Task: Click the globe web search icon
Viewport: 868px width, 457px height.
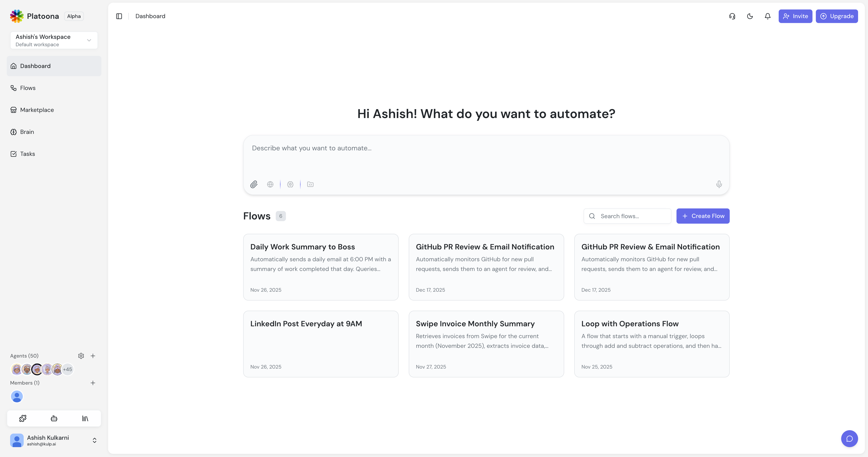Action: 270,184
